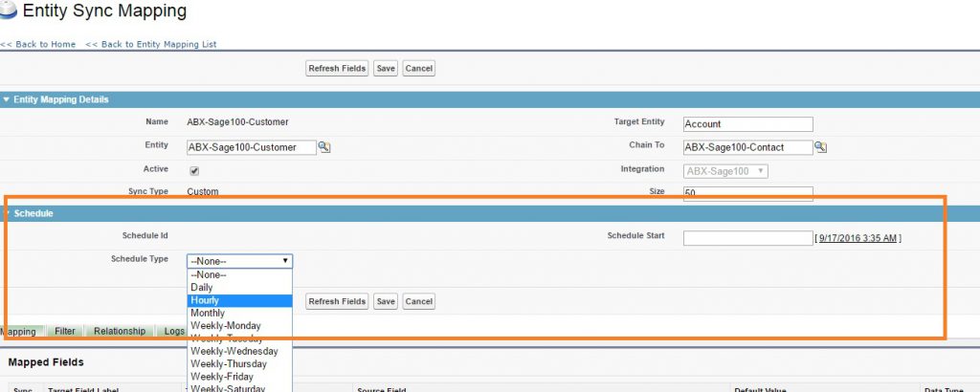Toggle the Active checkbox

click(x=194, y=171)
